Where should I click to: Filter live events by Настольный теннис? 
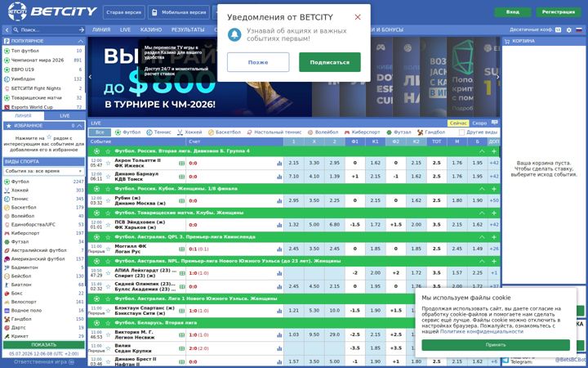click(274, 132)
